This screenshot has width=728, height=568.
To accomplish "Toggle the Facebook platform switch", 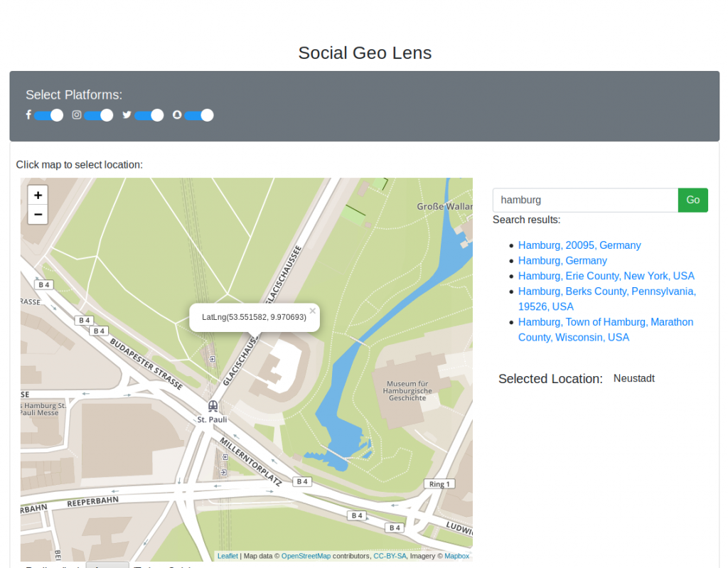I will click(48, 115).
